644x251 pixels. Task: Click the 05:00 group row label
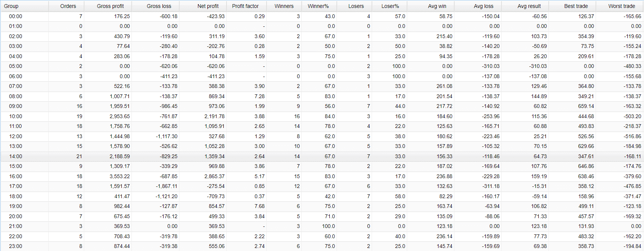pyautogui.click(x=15, y=66)
